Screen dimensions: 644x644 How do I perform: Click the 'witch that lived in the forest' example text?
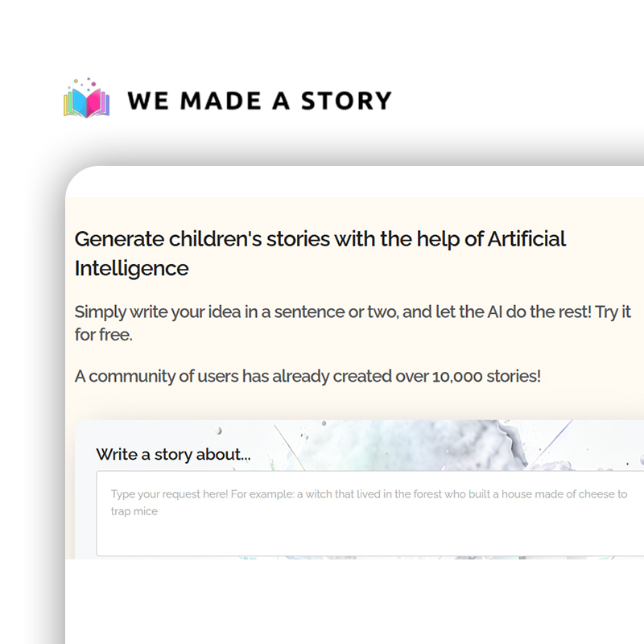[377, 494]
